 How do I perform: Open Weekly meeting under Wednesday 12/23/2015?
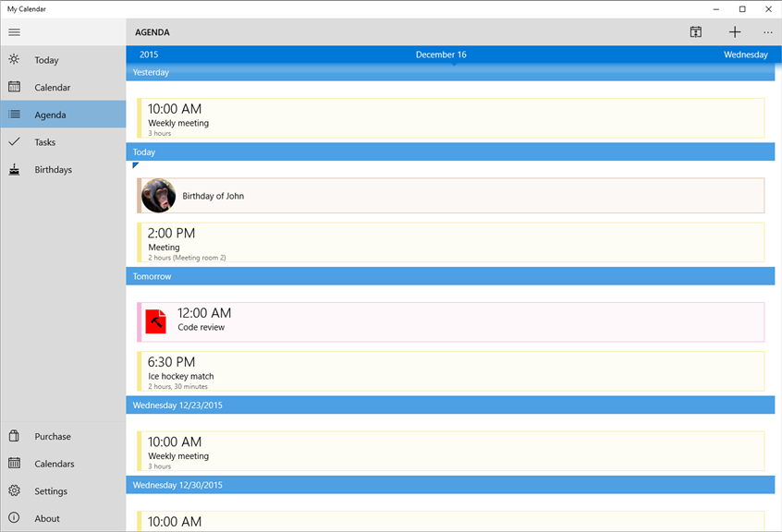[x=451, y=451]
